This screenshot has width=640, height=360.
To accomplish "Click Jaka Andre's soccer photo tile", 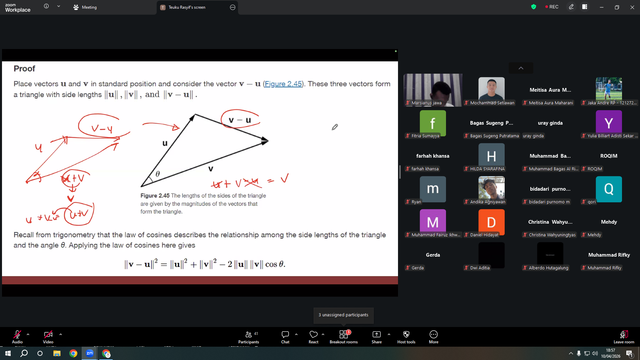I will point(609,90).
